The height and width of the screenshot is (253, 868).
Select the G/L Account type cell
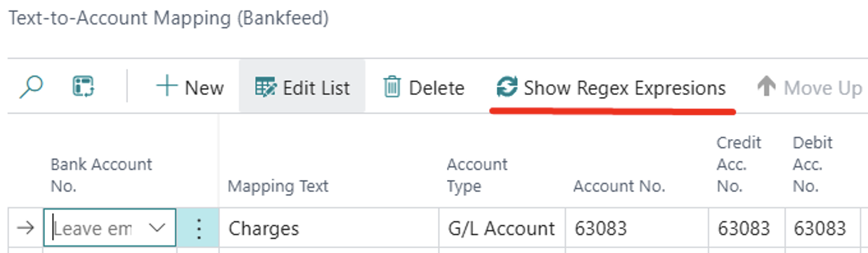click(502, 228)
